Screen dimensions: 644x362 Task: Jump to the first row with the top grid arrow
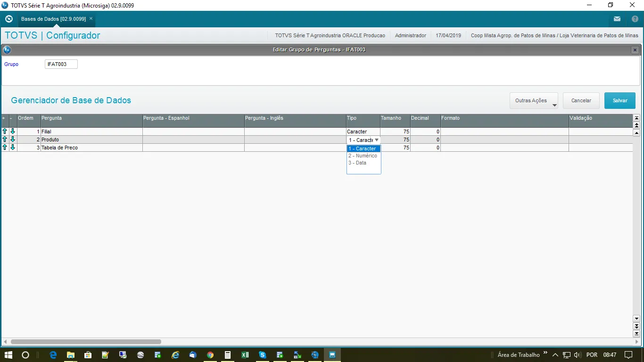[636, 118]
